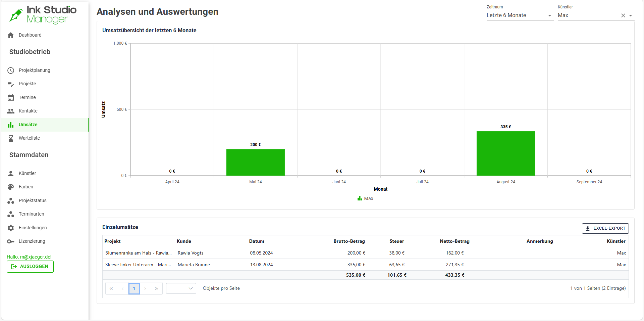The image size is (644, 321).
Task: Sort by Kunde column header
Action: tap(184, 241)
